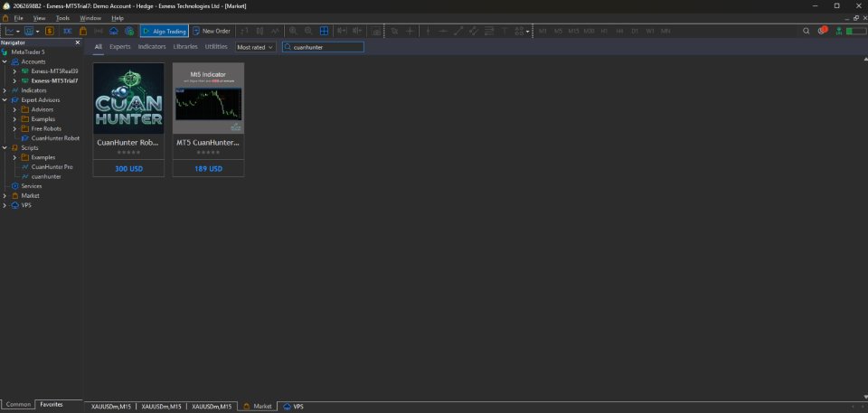Click the toolbar search magnifier icon

(806, 31)
